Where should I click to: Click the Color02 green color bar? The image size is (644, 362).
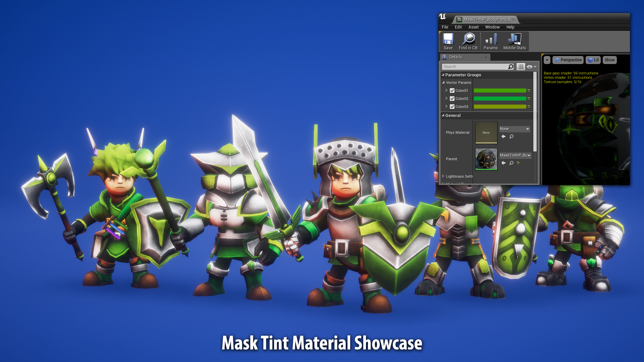[500, 99]
